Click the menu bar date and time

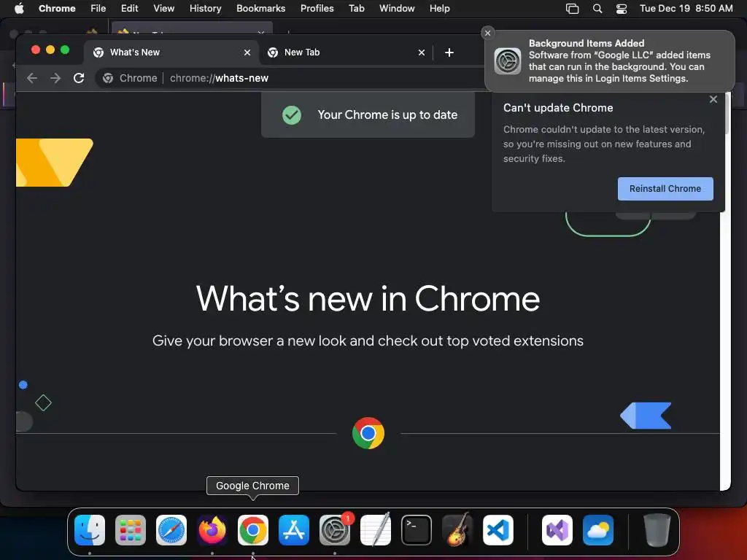tap(686, 9)
